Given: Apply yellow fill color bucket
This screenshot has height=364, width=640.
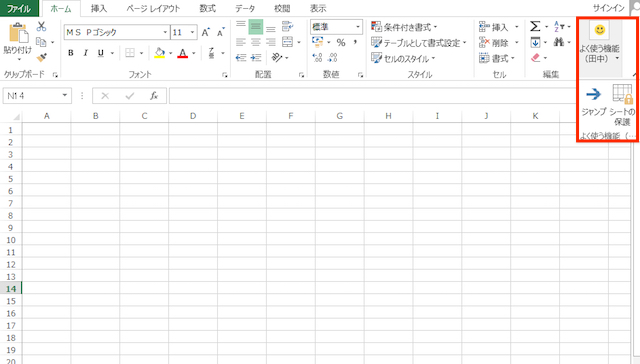Looking at the screenshot, I should [x=160, y=53].
